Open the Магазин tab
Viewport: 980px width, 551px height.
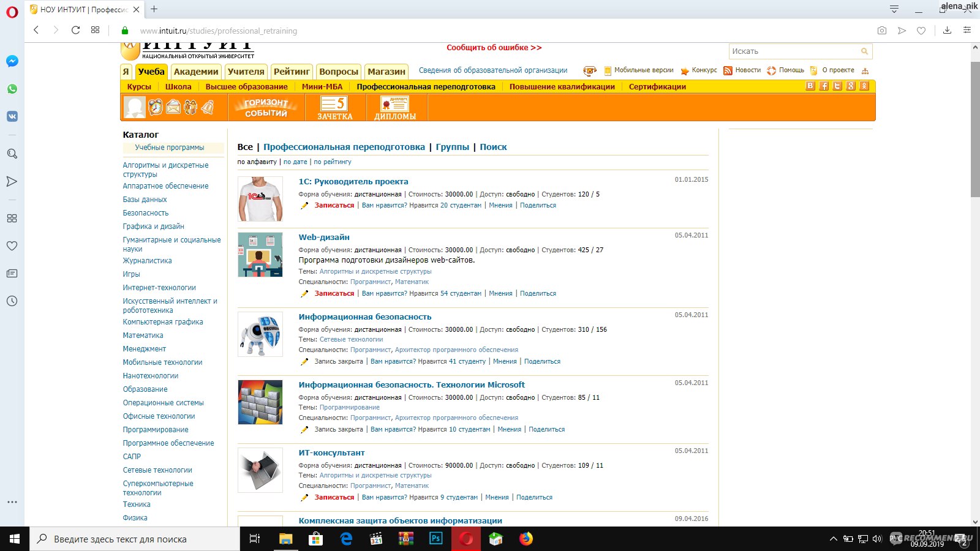(x=386, y=72)
